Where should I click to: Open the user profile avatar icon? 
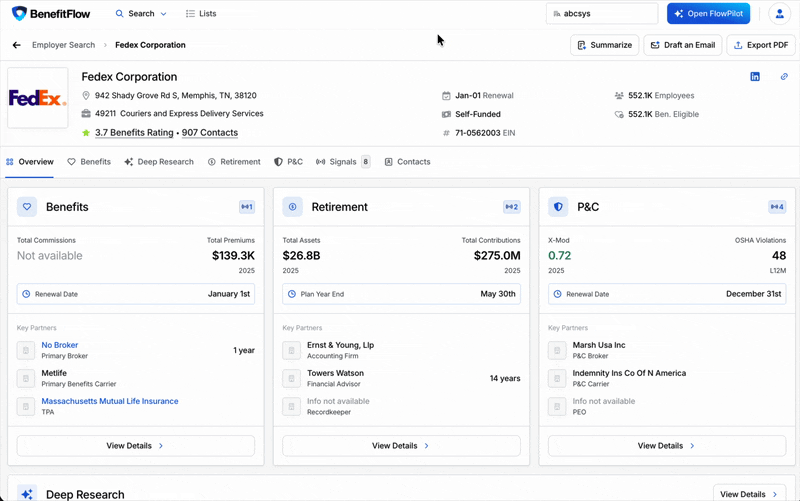coord(779,14)
